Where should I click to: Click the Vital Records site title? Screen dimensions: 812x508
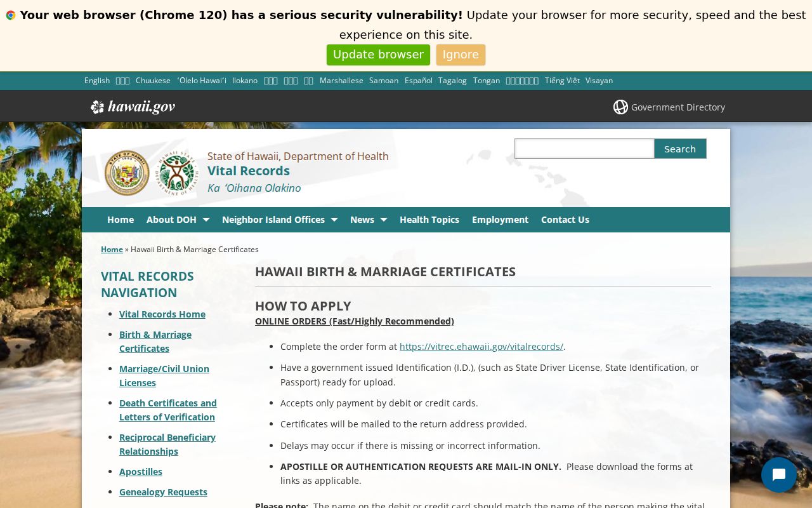point(249,171)
